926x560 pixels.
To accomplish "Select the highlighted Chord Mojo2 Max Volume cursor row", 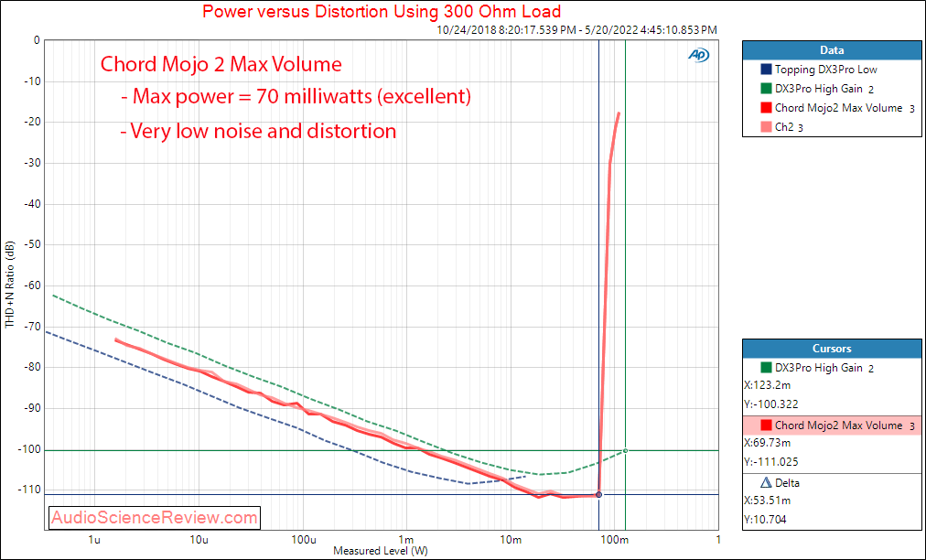I will [x=832, y=425].
